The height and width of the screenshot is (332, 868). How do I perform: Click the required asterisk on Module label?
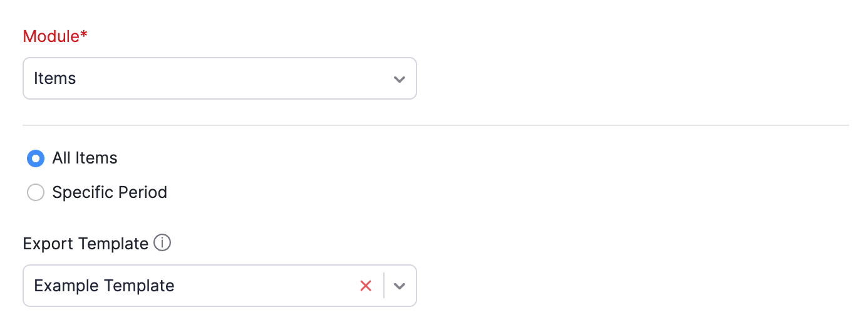coord(84,36)
